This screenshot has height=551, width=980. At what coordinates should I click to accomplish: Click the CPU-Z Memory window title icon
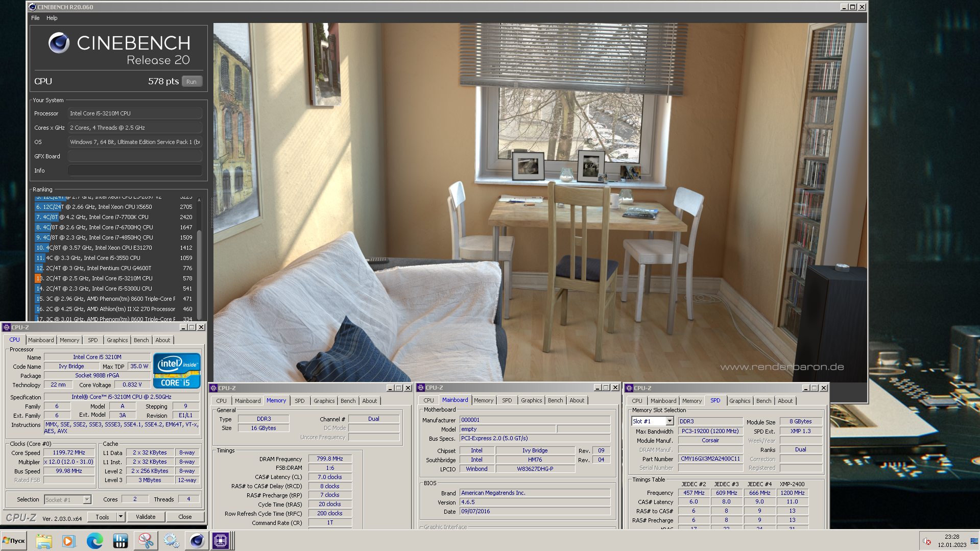coord(214,388)
